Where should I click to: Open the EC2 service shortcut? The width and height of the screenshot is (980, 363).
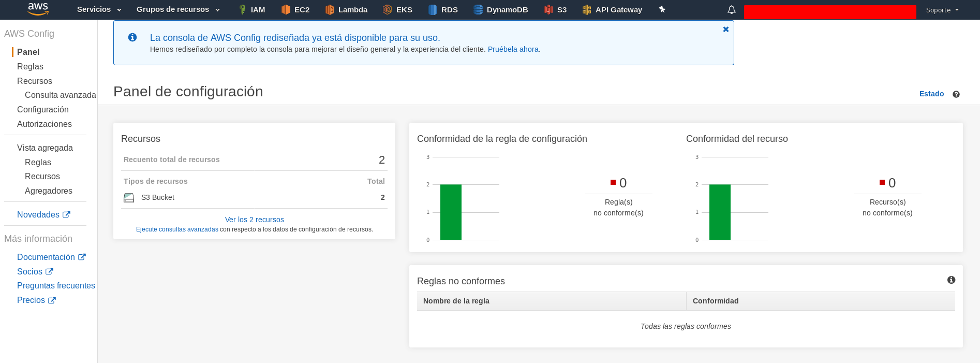(295, 9)
